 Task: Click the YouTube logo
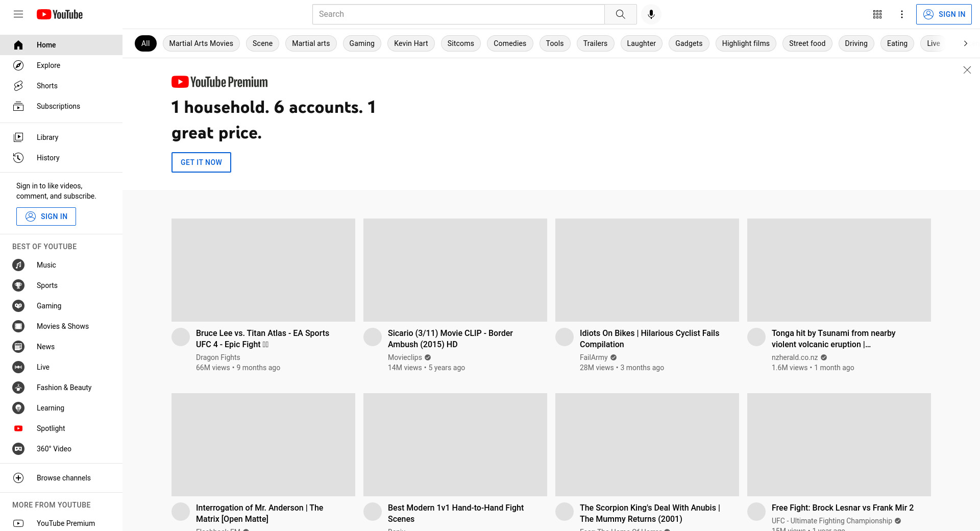[60, 14]
